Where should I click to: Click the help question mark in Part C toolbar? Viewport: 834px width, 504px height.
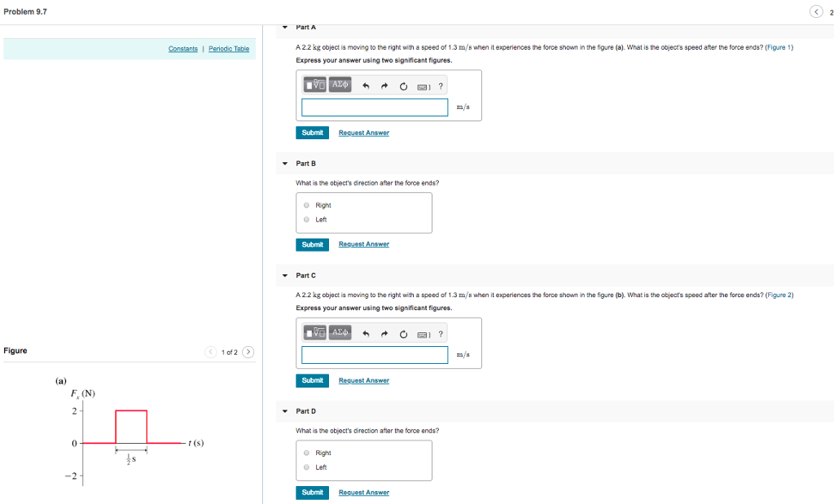[440, 333]
